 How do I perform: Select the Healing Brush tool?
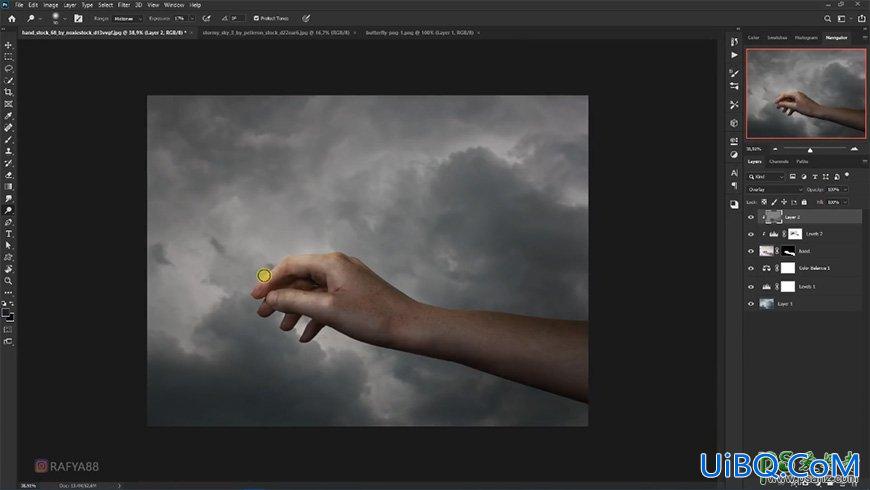(8, 128)
